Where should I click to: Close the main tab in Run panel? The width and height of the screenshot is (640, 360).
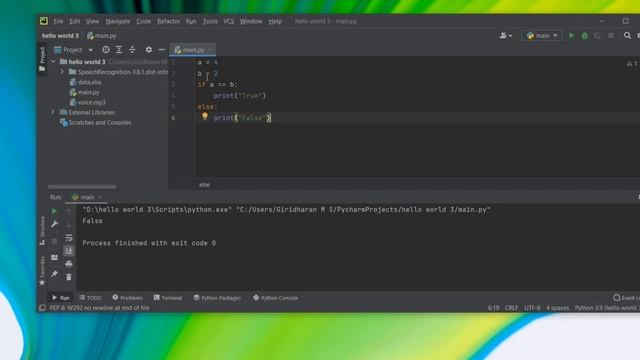pos(100,197)
